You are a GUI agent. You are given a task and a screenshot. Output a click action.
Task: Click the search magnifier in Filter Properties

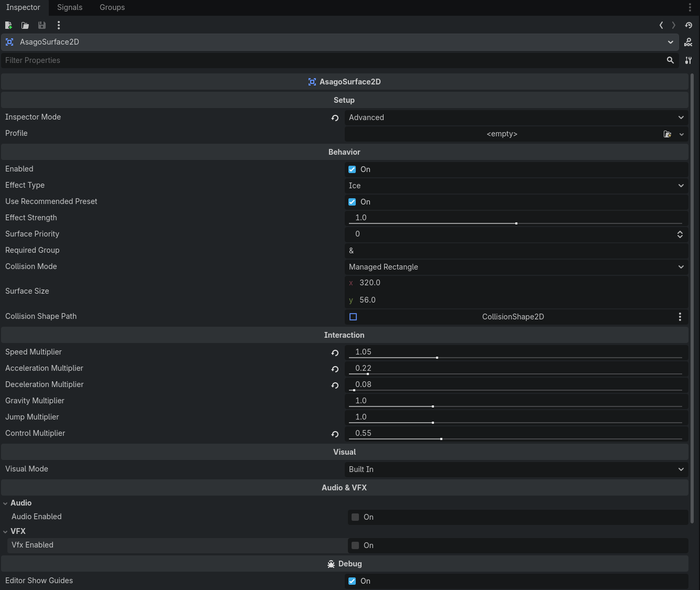pyautogui.click(x=670, y=60)
